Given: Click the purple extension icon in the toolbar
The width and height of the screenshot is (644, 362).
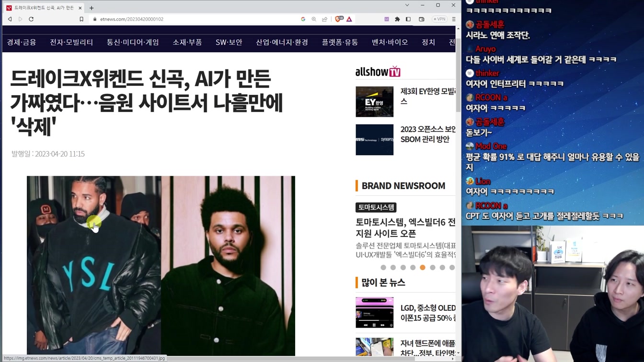Looking at the screenshot, I should point(387,19).
